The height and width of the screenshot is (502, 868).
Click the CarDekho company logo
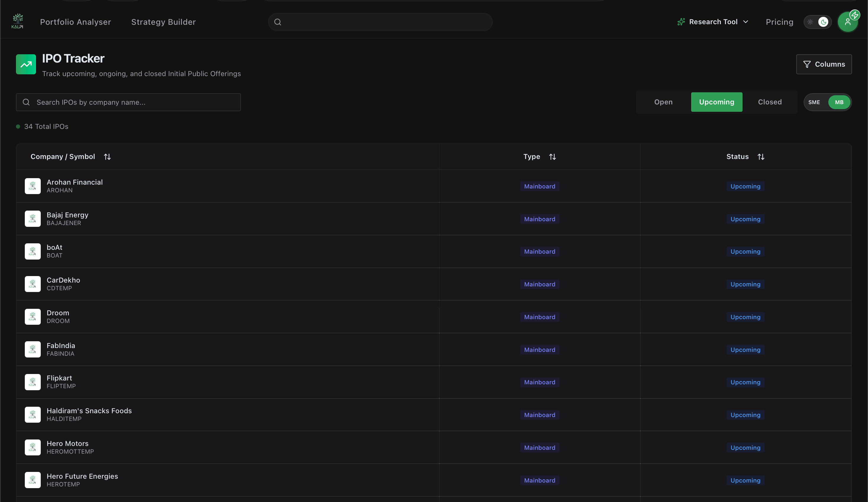(x=33, y=284)
